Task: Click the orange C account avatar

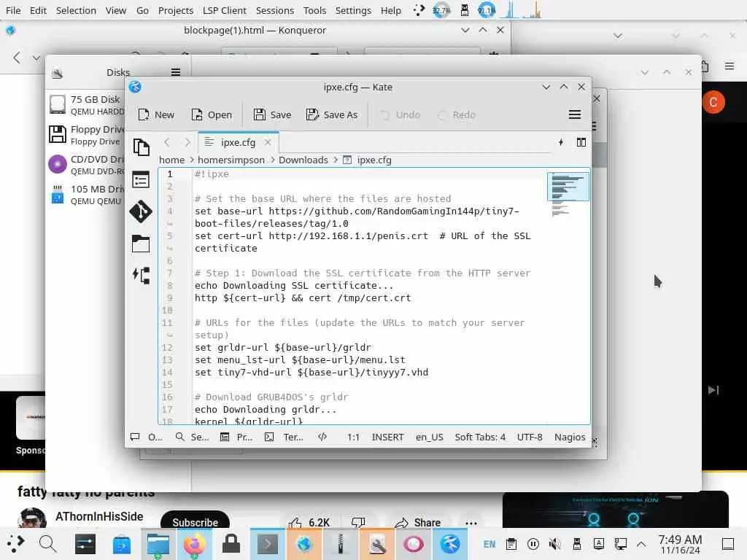Action: 713,102
